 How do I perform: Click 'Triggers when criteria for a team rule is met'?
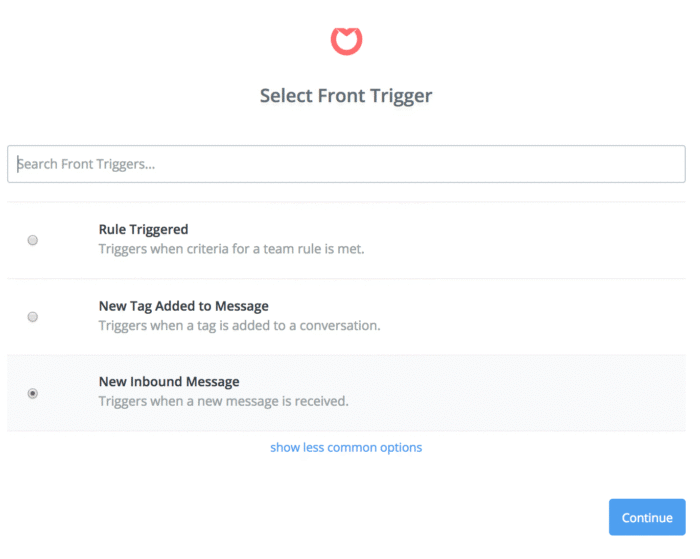231,249
